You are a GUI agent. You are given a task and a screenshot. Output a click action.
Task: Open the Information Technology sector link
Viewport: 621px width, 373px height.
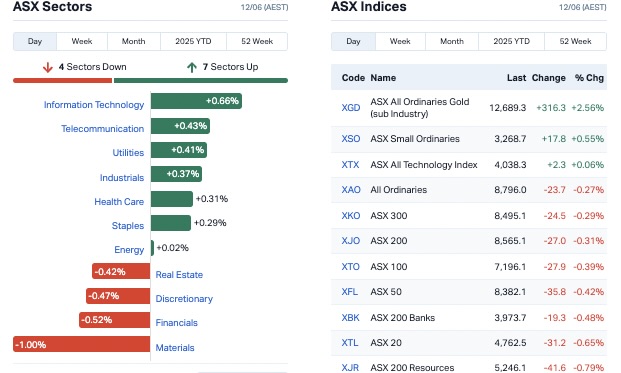pos(94,105)
